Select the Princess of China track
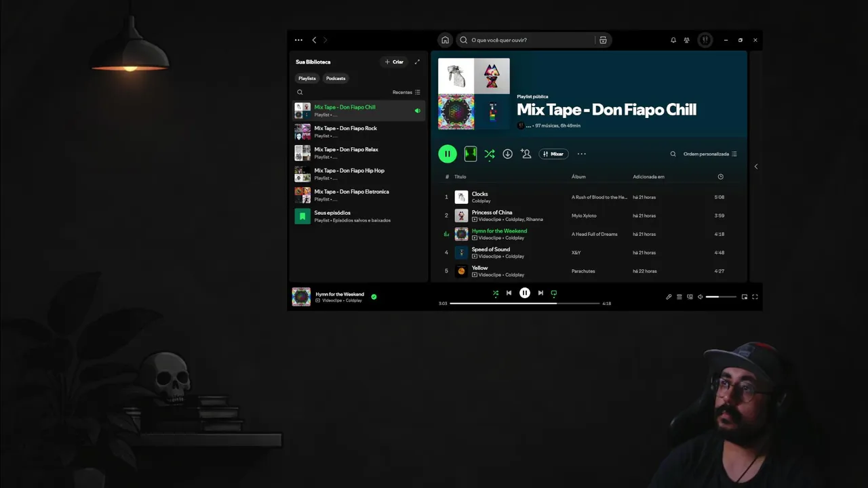868x488 pixels. click(x=589, y=216)
